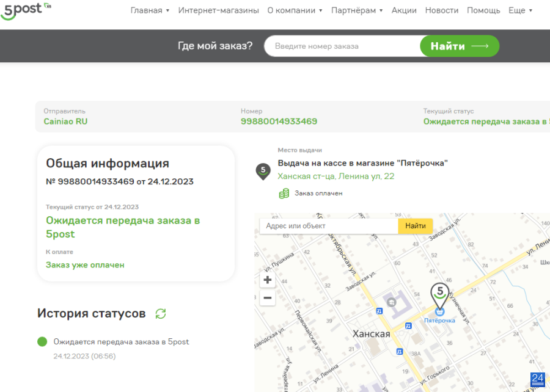The image size is (550, 392).
Task: Select the Ожидается передача заказа в 5post history entry
Action: [x=121, y=342]
